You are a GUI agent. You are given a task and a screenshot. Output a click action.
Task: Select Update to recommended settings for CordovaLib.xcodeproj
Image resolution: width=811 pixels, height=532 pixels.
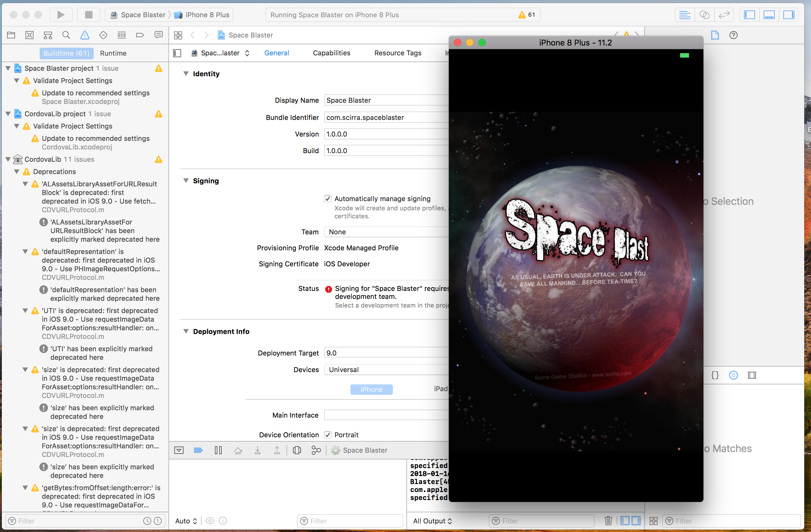point(95,138)
